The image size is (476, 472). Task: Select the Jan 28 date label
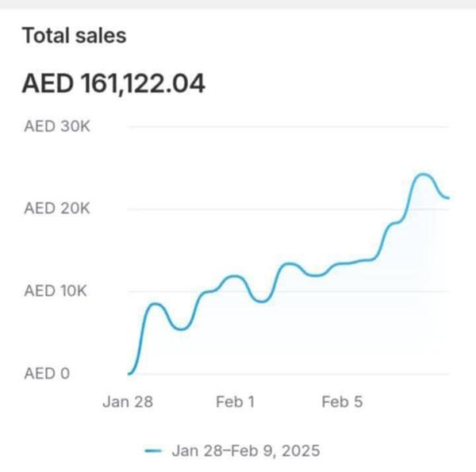click(x=127, y=402)
